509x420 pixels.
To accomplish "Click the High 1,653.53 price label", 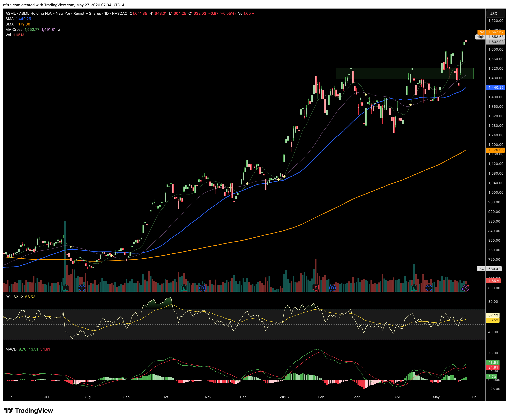I will pyautogui.click(x=490, y=37).
